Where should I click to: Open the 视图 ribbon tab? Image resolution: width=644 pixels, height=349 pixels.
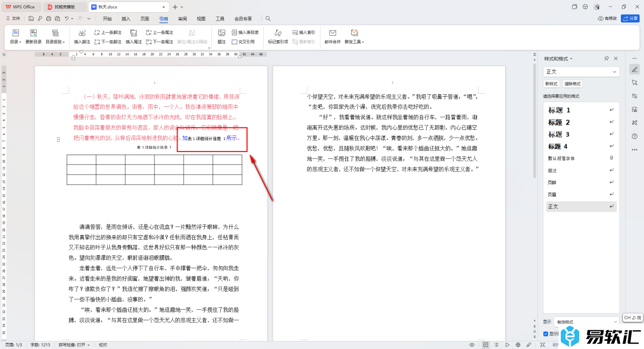pos(201,19)
